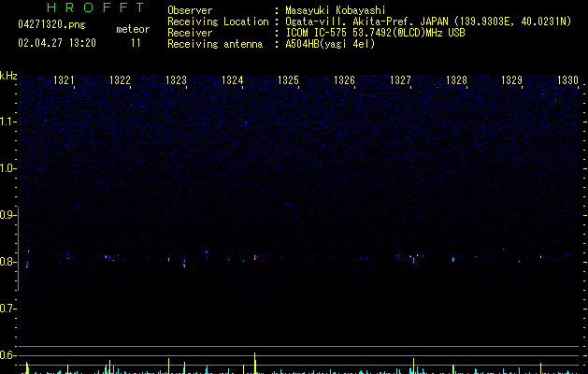Click the 0.9 frequency axis label
Image resolution: width=588 pixels, height=374 pixels.
coord(7,214)
